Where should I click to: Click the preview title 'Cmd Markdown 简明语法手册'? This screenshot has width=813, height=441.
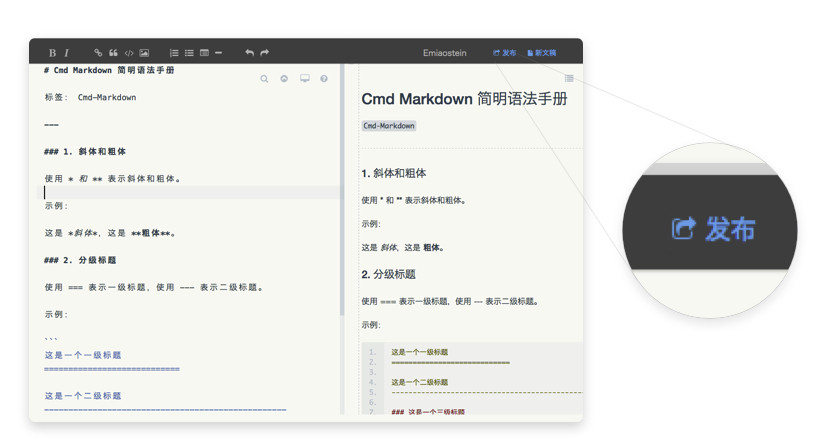(x=464, y=99)
